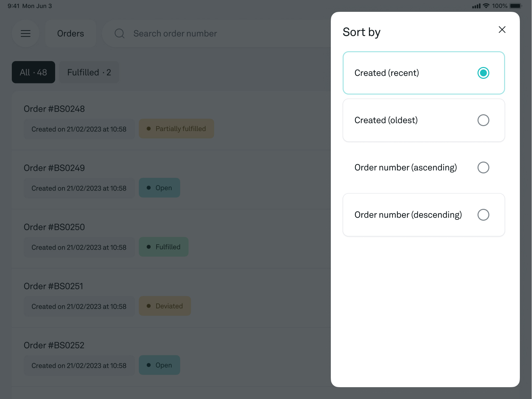The image size is (532, 399).
Task: Focus the Search order number field
Action: (217, 33)
